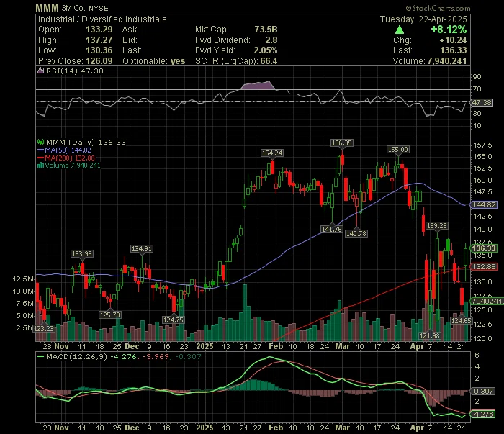Click the Mkt Cap 73.5B value
This screenshot has width=504, height=434.
click(x=266, y=30)
